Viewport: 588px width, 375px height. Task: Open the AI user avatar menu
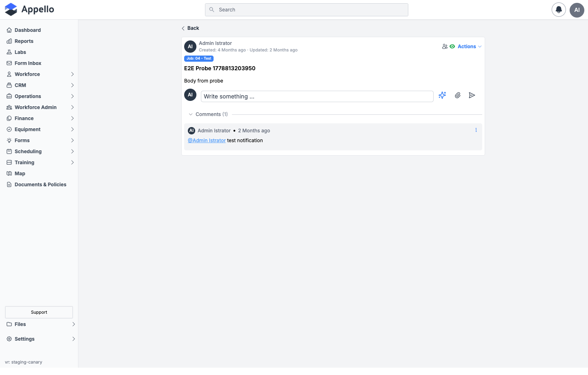click(577, 10)
